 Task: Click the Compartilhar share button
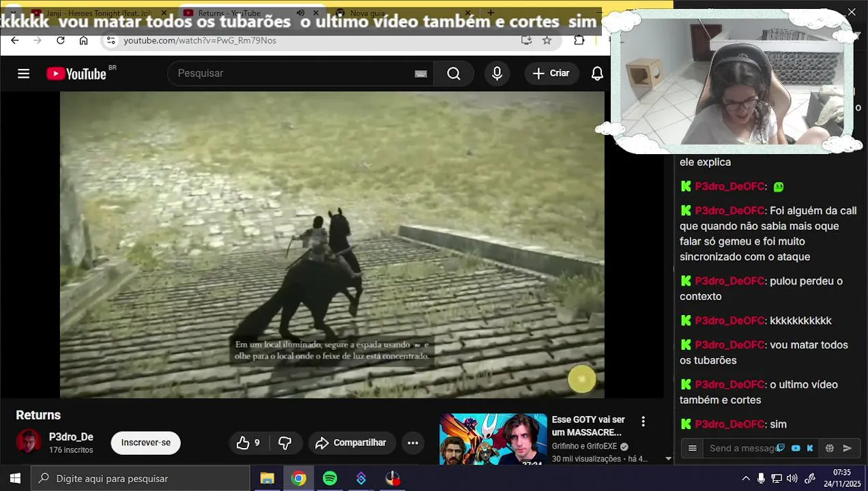(351, 443)
